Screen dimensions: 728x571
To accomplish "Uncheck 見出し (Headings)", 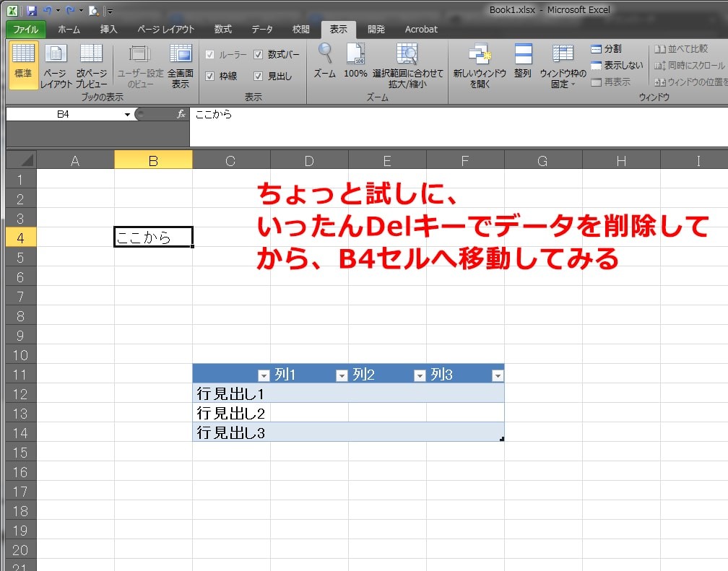I will click(260, 75).
